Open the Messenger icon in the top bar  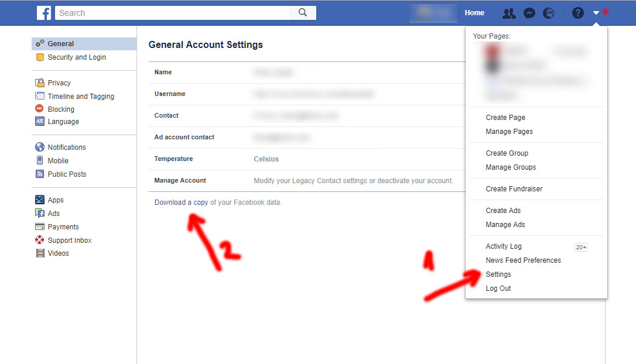[529, 12]
